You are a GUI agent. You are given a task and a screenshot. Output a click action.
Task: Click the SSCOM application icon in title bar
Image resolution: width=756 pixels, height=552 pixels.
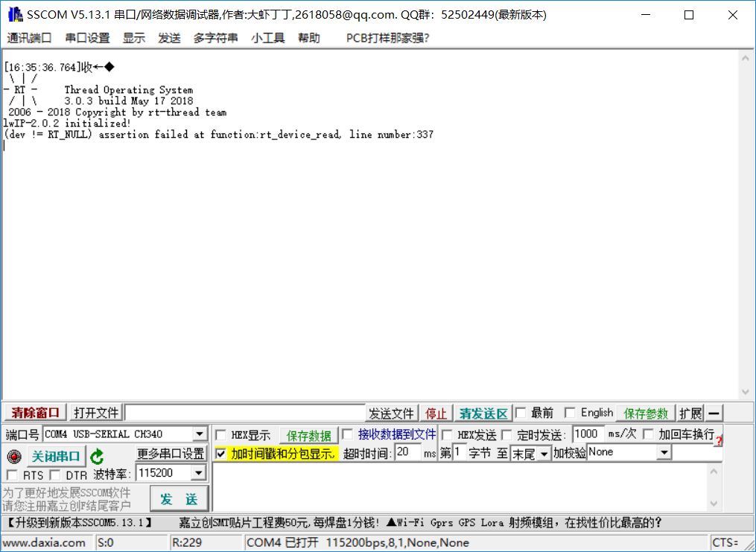click(x=14, y=15)
